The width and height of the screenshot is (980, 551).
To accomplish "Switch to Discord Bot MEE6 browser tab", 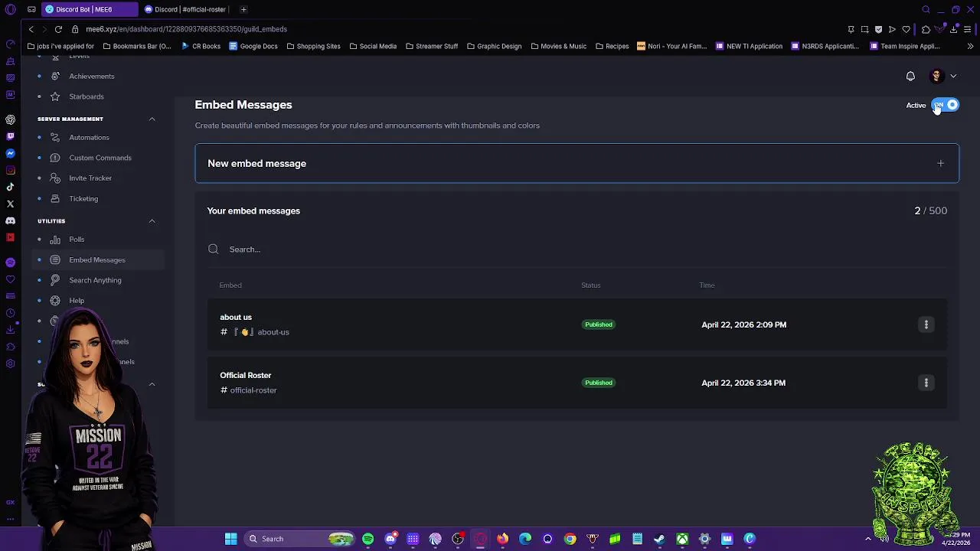I will pos(88,9).
